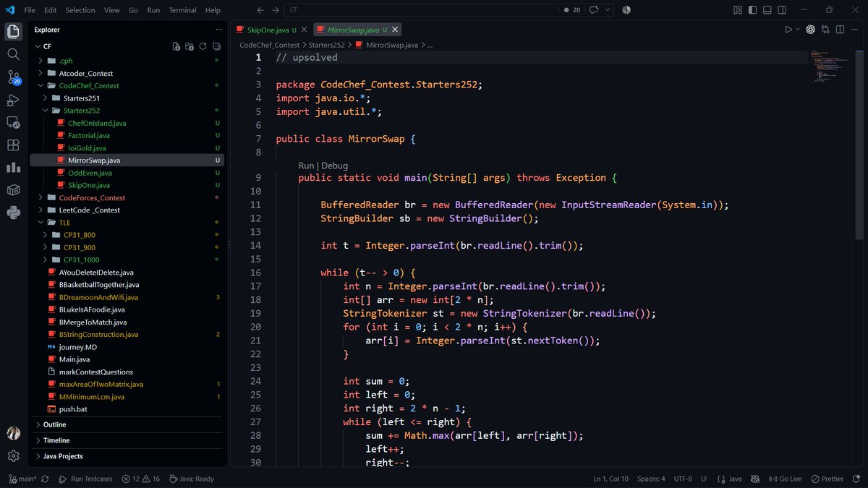Viewport: 868px width, 488px height.
Task: Open the Run and Debug view
Action: tap(13, 100)
